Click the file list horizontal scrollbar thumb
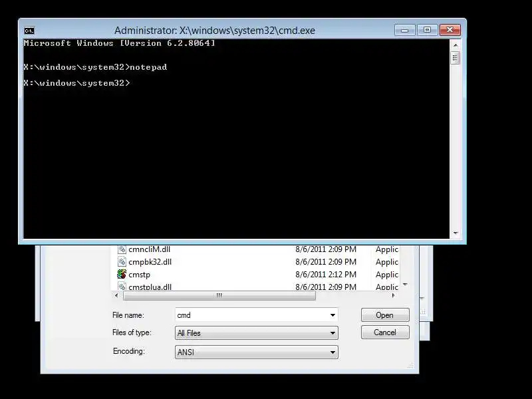 219,295
